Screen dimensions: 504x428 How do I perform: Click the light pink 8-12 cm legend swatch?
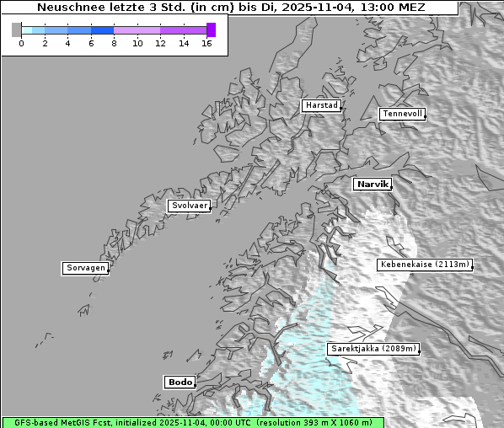point(137,30)
